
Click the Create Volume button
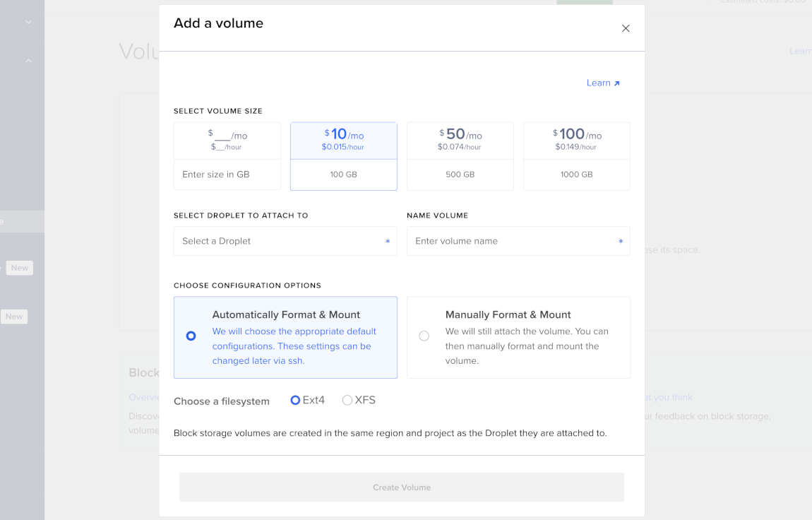coord(402,487)
